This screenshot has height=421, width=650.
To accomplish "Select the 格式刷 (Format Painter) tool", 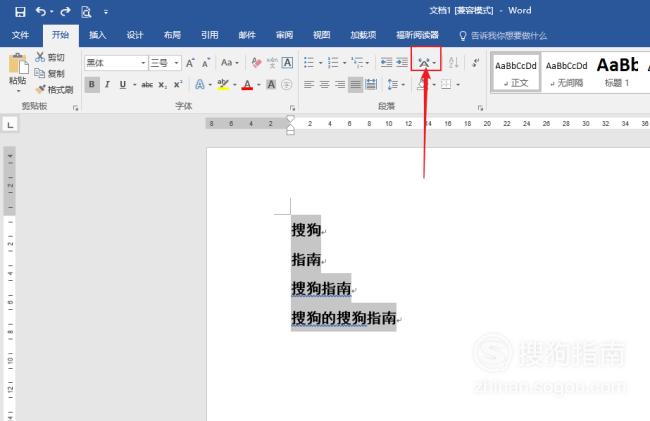I will click(x=55, y=90).
